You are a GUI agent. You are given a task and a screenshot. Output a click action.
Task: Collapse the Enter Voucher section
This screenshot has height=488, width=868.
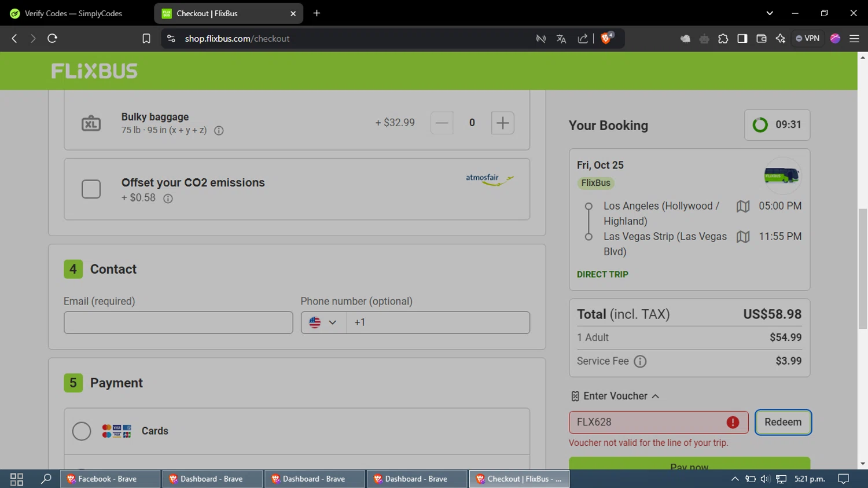pyautogui.click(x=615, y=396)
